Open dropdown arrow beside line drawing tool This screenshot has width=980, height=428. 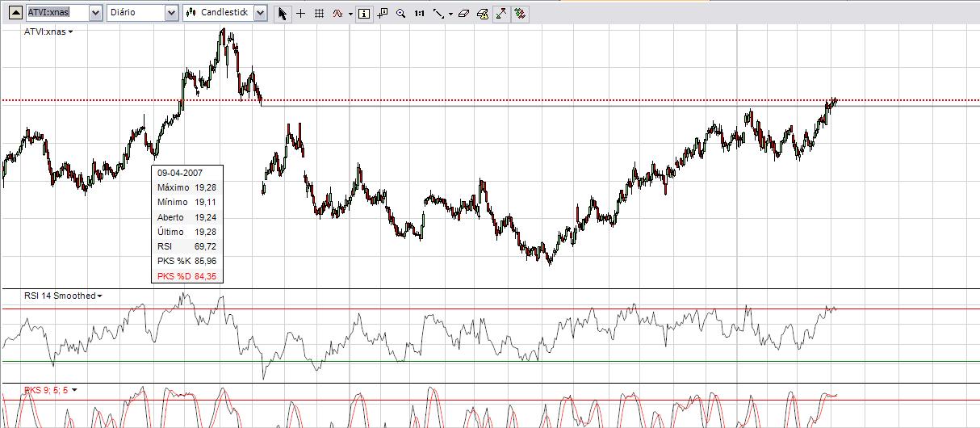click(x=450, y=14)
